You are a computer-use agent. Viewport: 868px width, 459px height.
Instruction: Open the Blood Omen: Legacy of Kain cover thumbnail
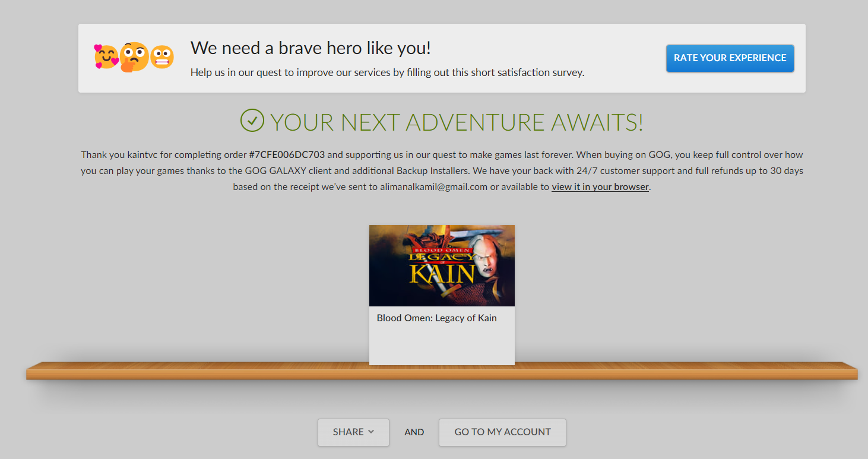[442, 265]
